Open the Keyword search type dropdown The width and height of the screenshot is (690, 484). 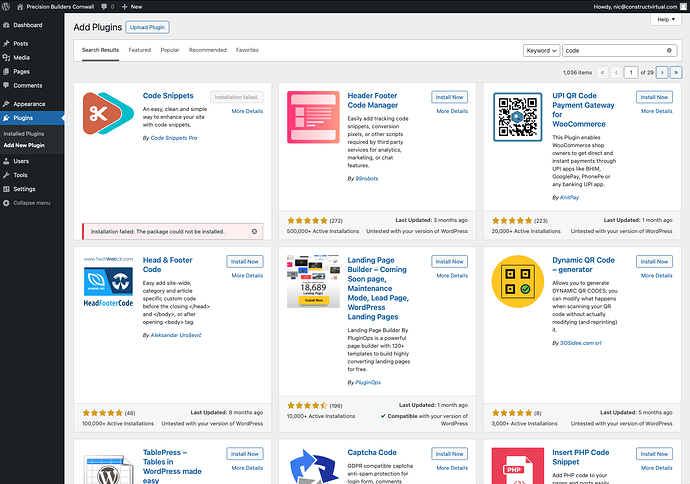[x=541, y=50]
